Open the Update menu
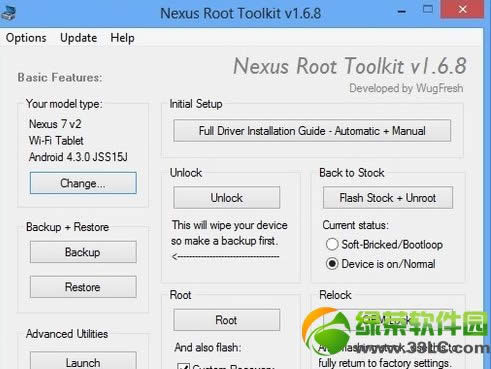Viewport: 491px width, 369px height. click(x=79, y=38)
